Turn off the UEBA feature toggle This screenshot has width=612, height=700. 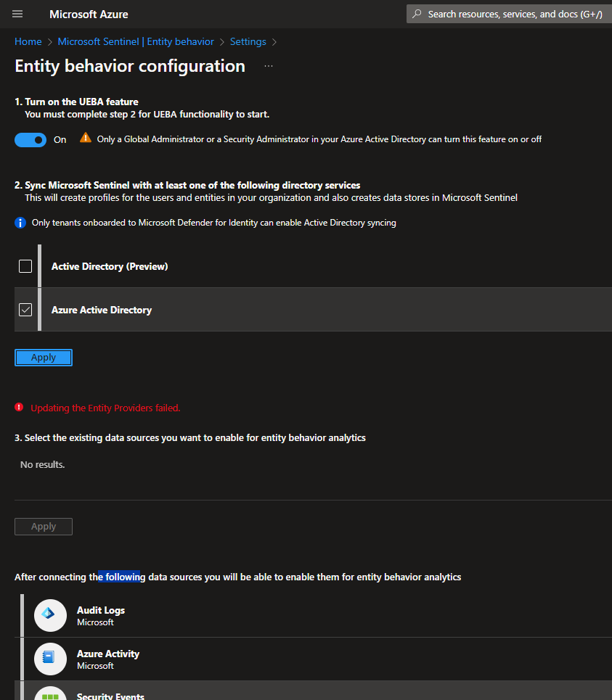[x=30, y=140]
